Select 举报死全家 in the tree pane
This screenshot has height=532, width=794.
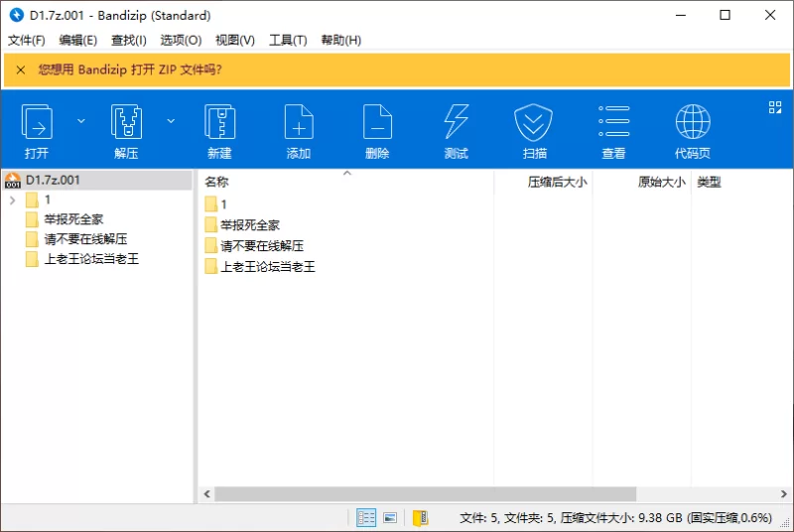[x=65, y=219]
